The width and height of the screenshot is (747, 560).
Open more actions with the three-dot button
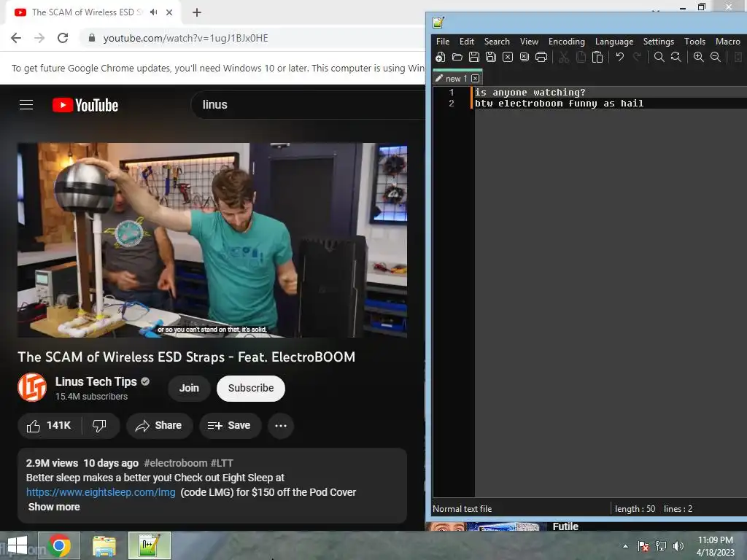click(281, 426)
